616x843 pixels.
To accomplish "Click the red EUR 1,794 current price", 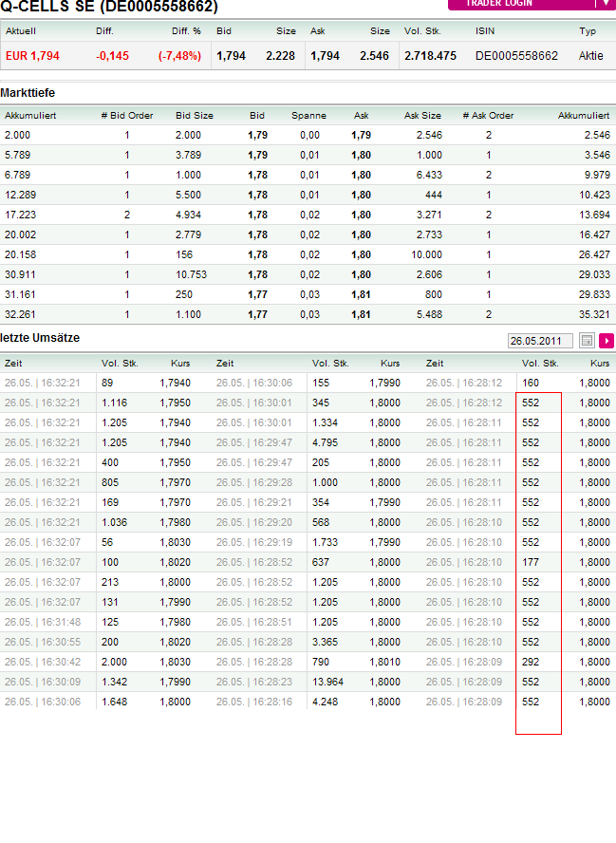I will pyautogui.click(x=32, y=56).
